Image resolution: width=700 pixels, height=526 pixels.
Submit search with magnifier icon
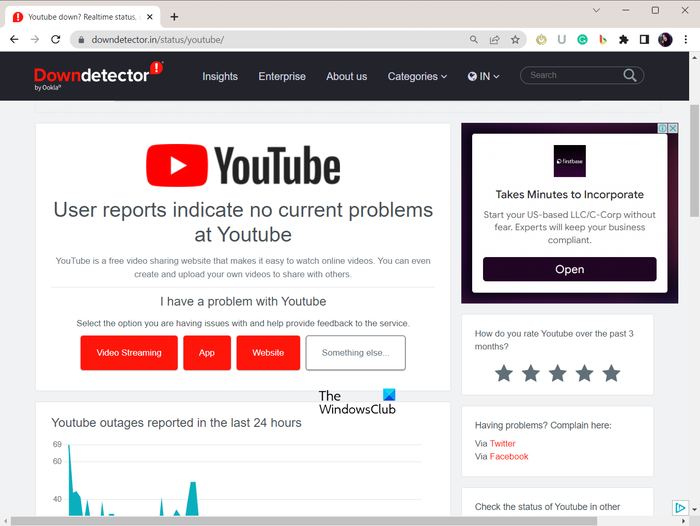(x=629, y=75)
